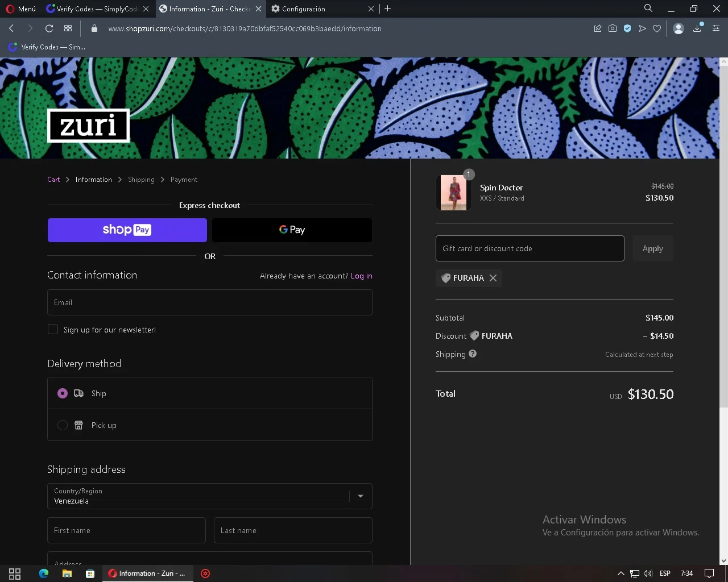Screen dimensions: 728x582
Task: Click the Apply discount button
Action: (653, 248)
